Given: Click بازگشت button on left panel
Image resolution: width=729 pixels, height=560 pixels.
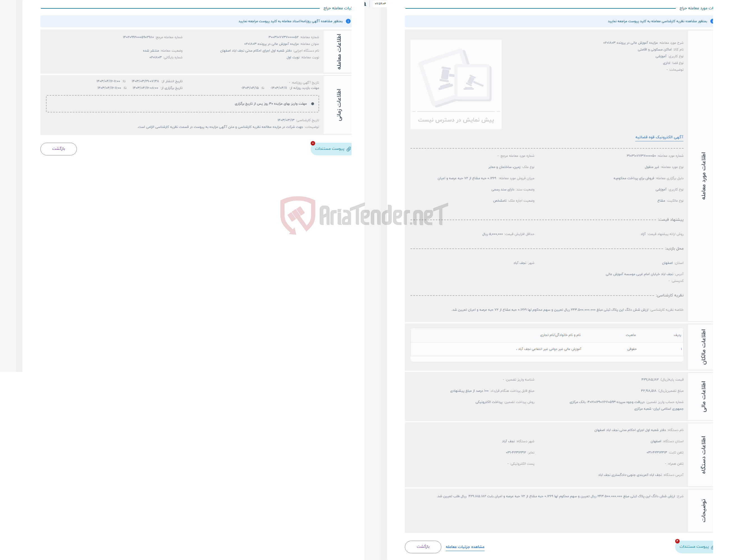Looking at the screenshot, I should 59,148.
